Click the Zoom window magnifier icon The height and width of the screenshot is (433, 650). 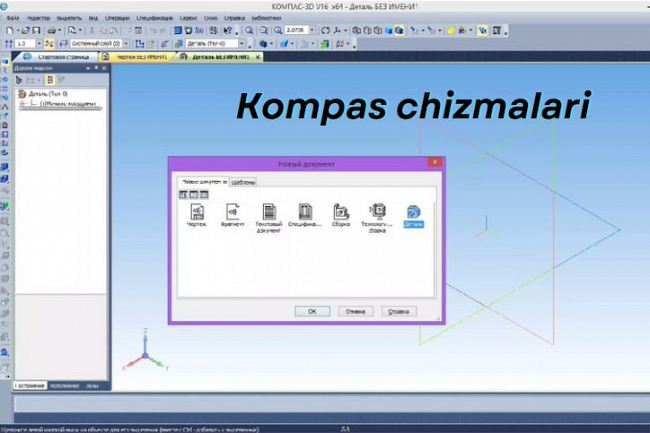249,31
